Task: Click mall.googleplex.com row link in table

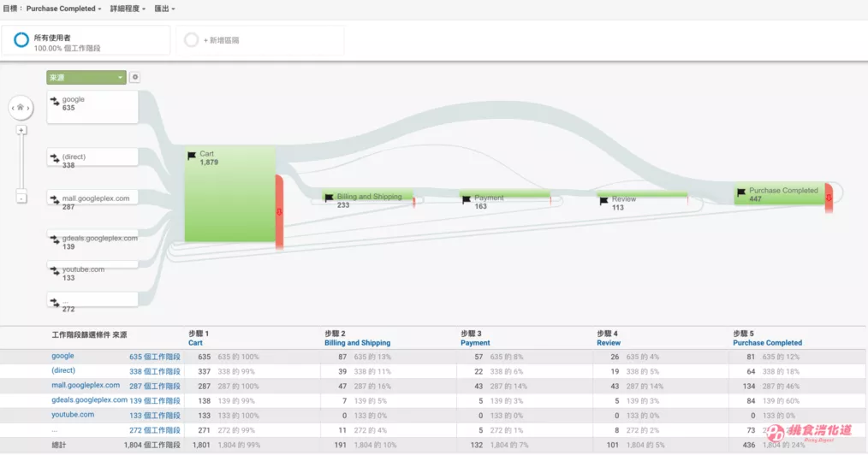Action: tap(86, 386)
